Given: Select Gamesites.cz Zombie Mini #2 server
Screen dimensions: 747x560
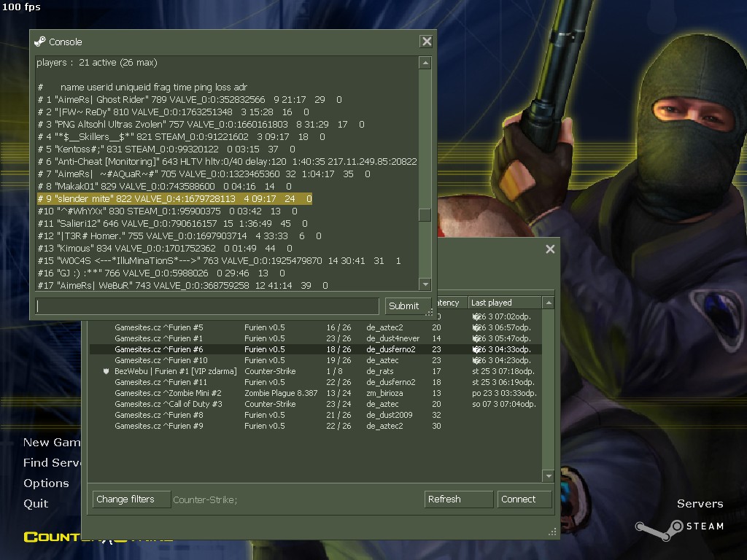Looking at the screenshot, I should coord(168,393).
